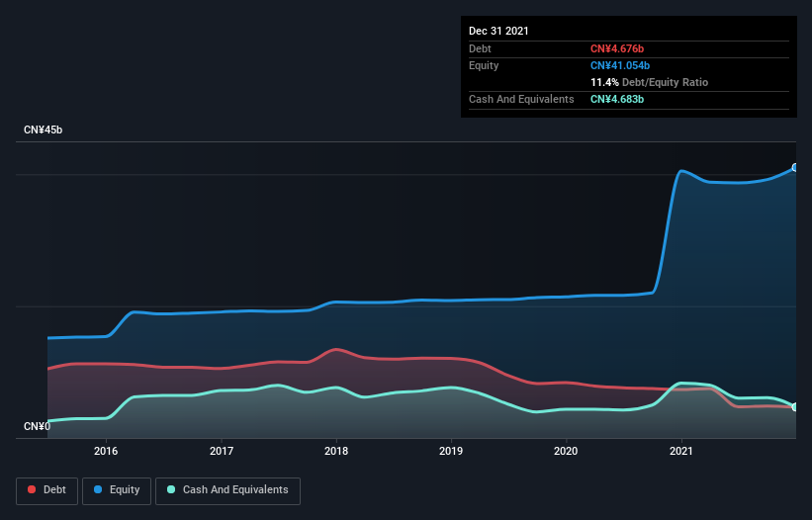Click the 11.4% Debt/Equity Ratio text

point(650,82)
